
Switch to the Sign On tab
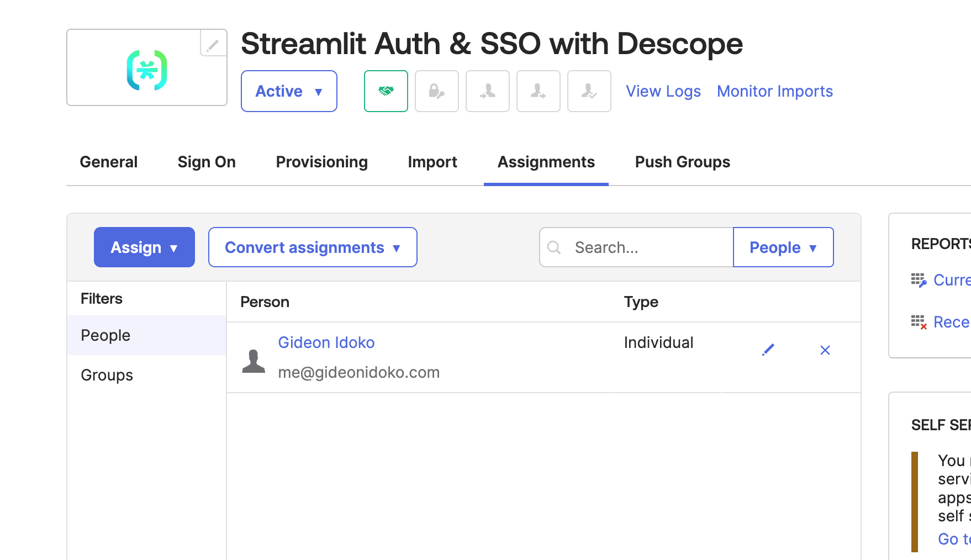pos(207,162)
